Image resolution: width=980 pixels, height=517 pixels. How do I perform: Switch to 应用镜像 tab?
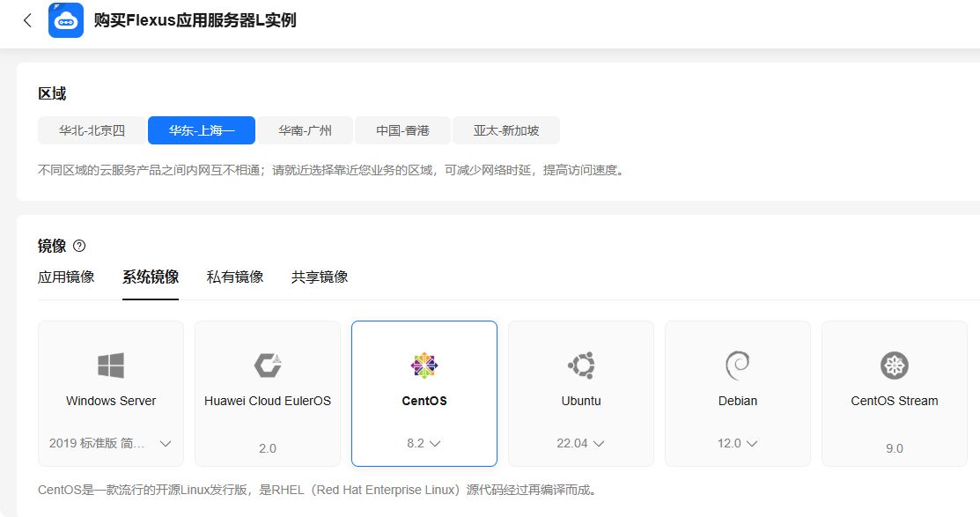pyautogui.click(x=66, y=277)
